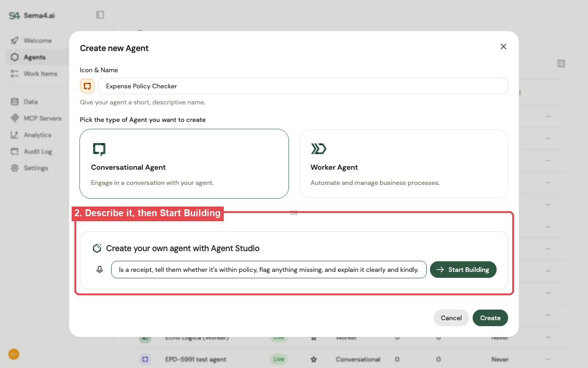Edit the Expense Policy Checker name field

(303, 86)
